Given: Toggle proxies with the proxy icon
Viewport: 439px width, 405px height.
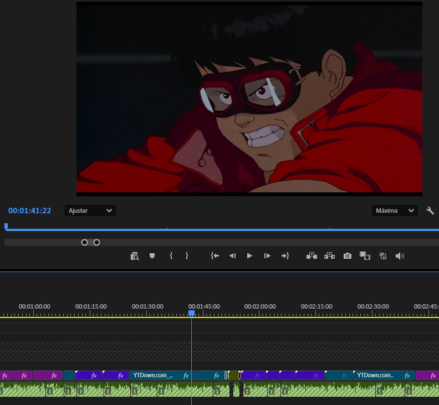Looking at the screenshot, I should (x=383, y=256).
